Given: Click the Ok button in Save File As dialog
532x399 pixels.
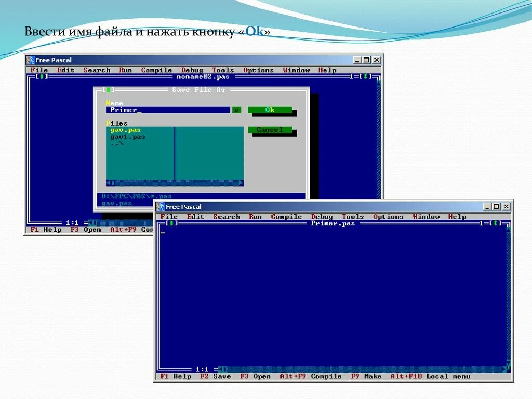Looking at the screenshot, I should click(270, 110).
